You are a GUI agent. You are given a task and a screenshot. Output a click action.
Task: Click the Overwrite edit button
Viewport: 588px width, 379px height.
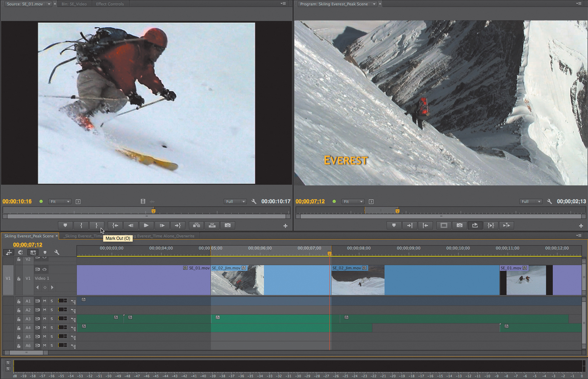point(212,225)
